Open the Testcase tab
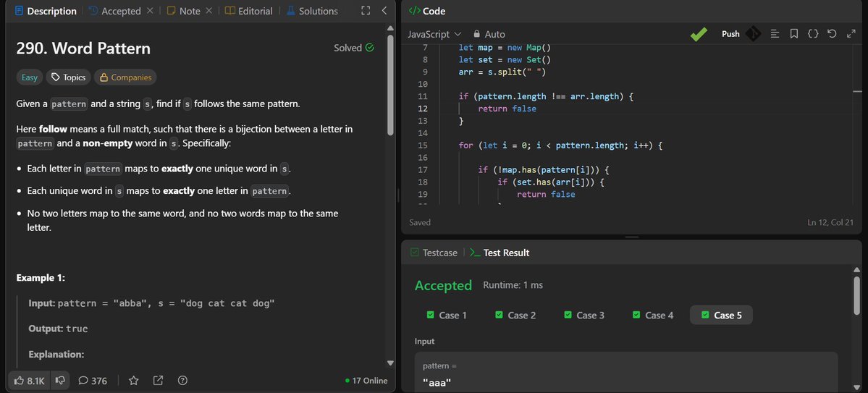Viewport: 868px width, 393px height. tap(434, 253)
